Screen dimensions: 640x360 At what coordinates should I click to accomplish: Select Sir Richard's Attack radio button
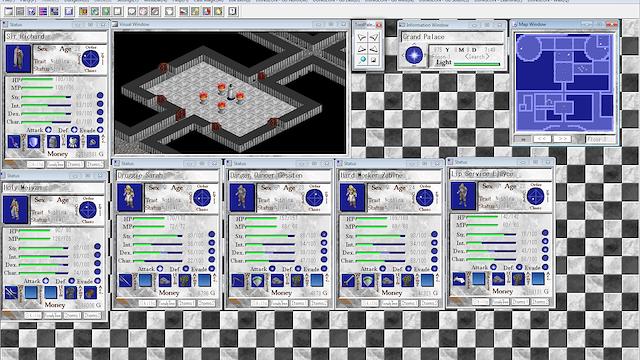point(48,130)
